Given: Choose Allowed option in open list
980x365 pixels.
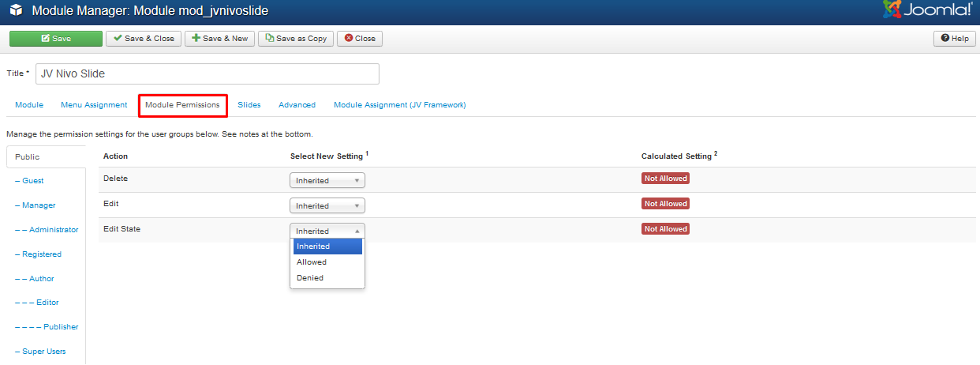Looking at the screenshot, I should tap(327, 262).
